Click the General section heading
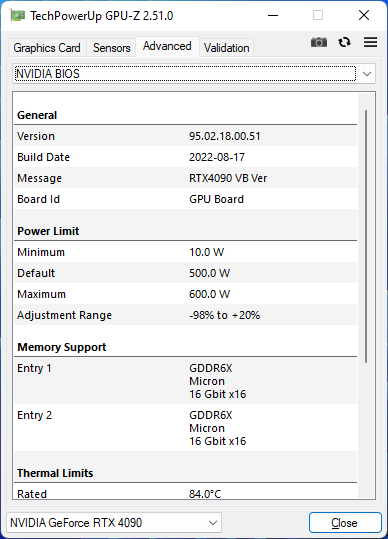This screenshot has height=539, width=388. [x=37, y=115]
